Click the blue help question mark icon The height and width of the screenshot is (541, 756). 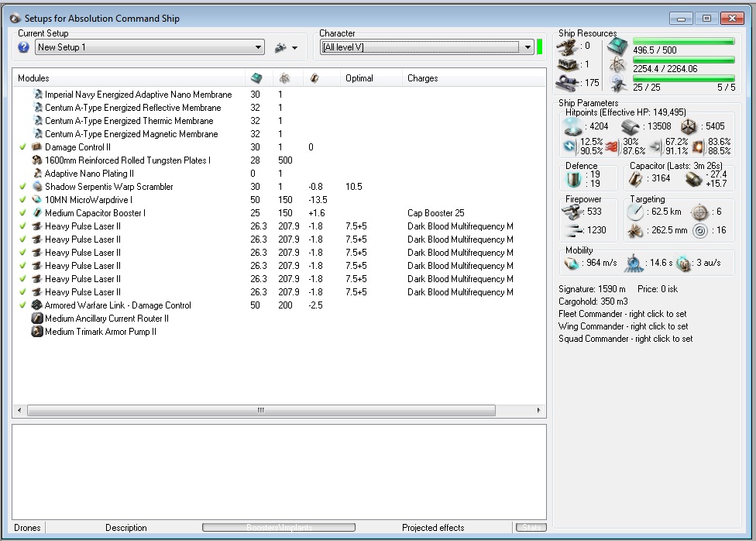pos(23,47)
